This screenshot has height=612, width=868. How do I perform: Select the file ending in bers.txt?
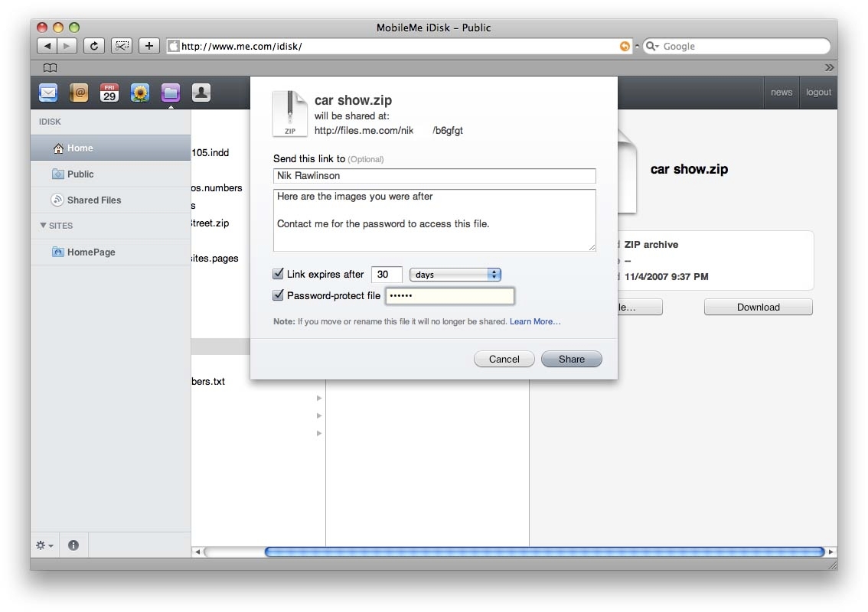tap(208, 381)
